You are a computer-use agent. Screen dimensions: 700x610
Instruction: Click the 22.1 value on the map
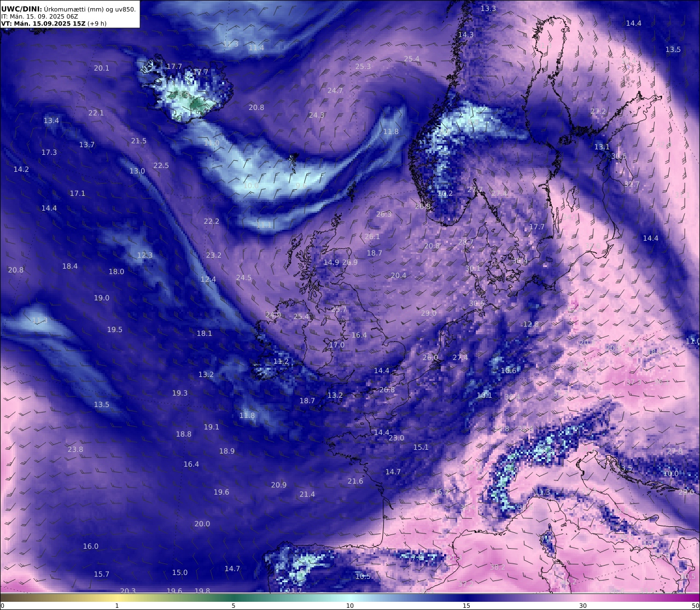(96, 113)
